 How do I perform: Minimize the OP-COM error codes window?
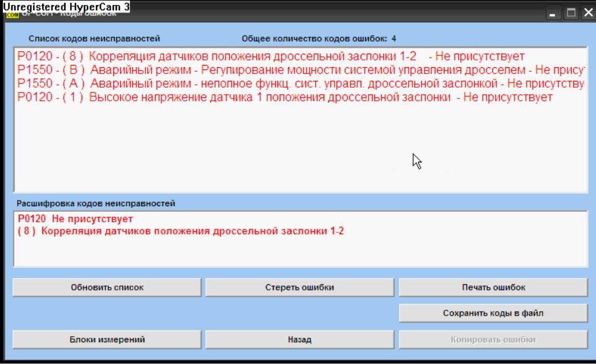coord(552,13)
